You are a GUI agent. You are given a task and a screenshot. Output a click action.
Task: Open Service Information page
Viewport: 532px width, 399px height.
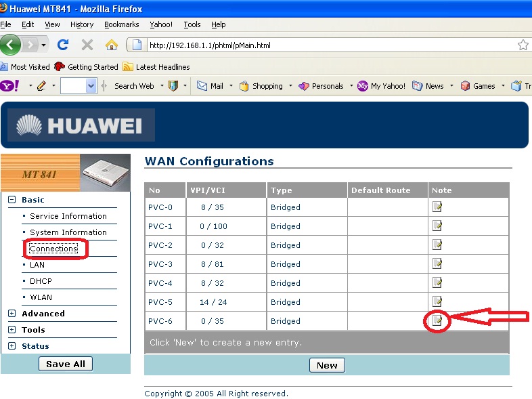click(x=68, y=216)
